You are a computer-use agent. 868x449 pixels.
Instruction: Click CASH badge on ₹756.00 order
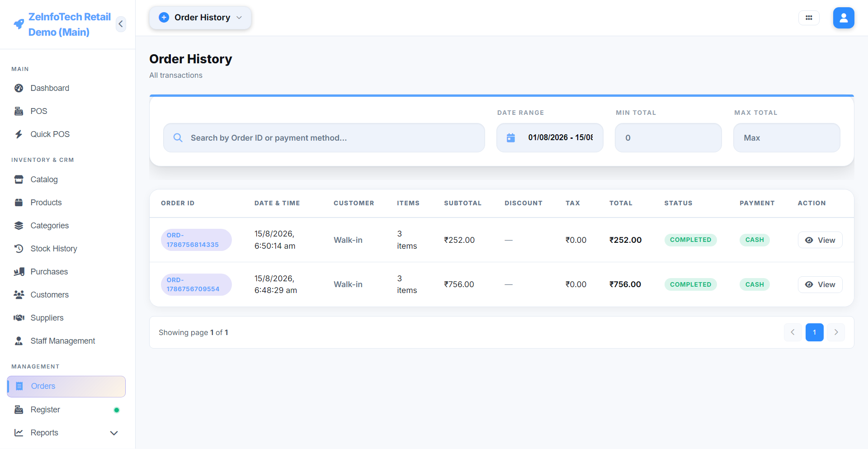[755, 284]
